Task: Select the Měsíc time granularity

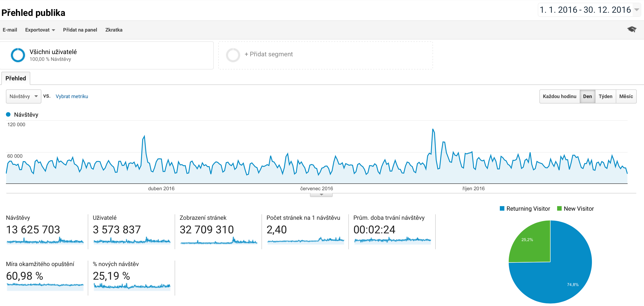Action: click(x=626, y=96)
